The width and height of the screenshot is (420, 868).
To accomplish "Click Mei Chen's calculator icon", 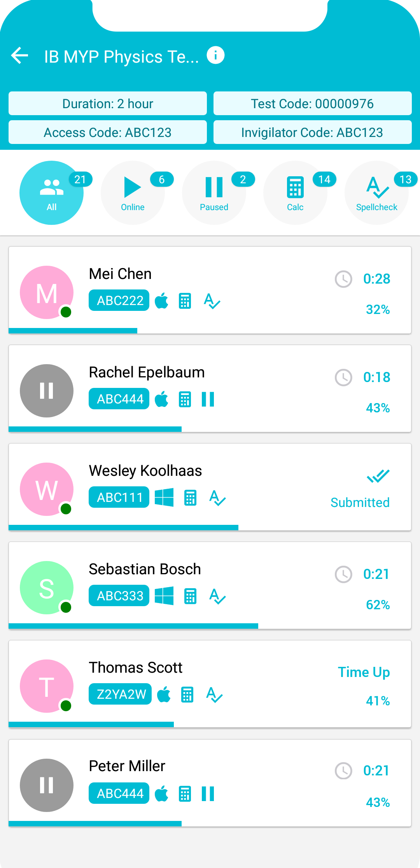I will (x=185, y=301).
